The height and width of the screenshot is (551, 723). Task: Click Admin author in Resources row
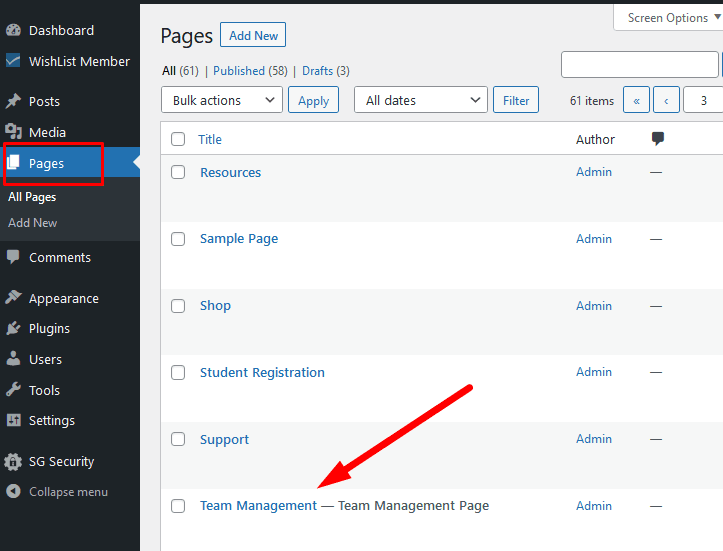click(594, 172)
